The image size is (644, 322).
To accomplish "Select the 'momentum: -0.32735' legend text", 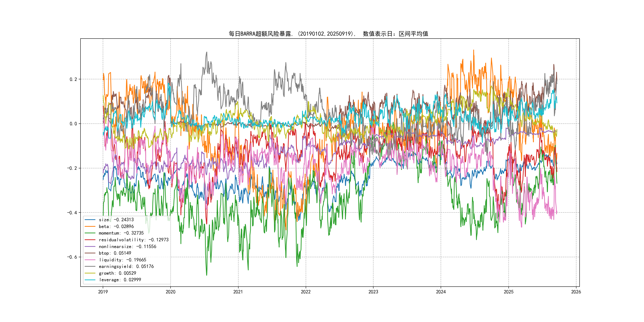I will (121, 233).
